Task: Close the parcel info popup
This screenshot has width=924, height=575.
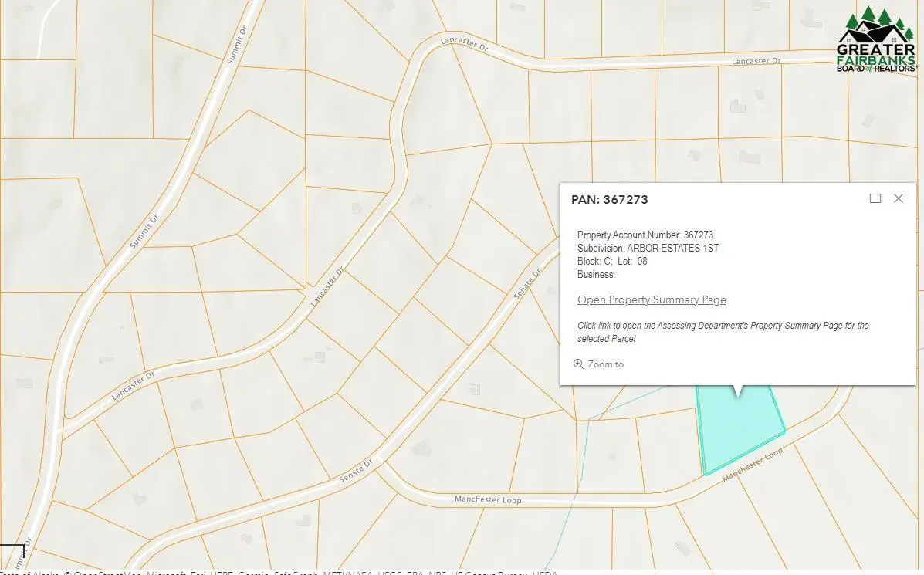Action: [x=898, y=198]
